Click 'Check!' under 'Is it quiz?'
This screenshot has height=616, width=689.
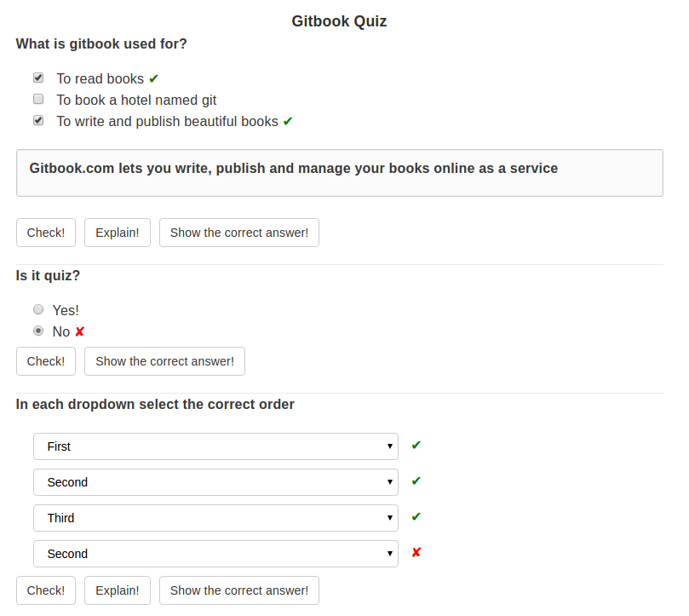(46, 361)
